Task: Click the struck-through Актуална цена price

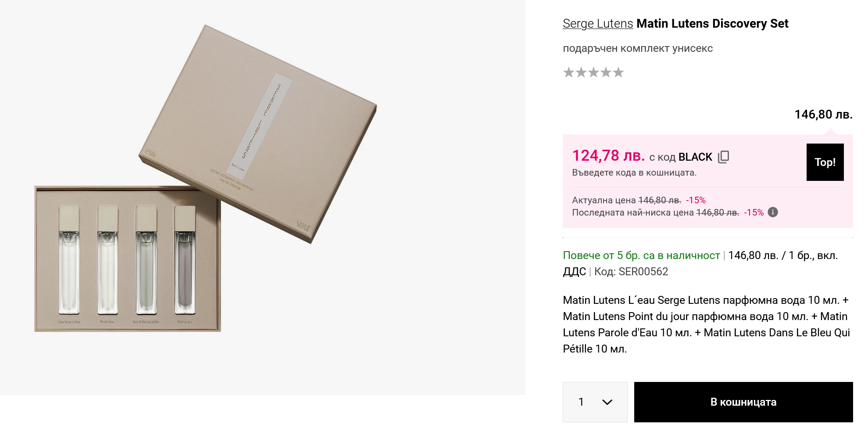Action: 660,201
